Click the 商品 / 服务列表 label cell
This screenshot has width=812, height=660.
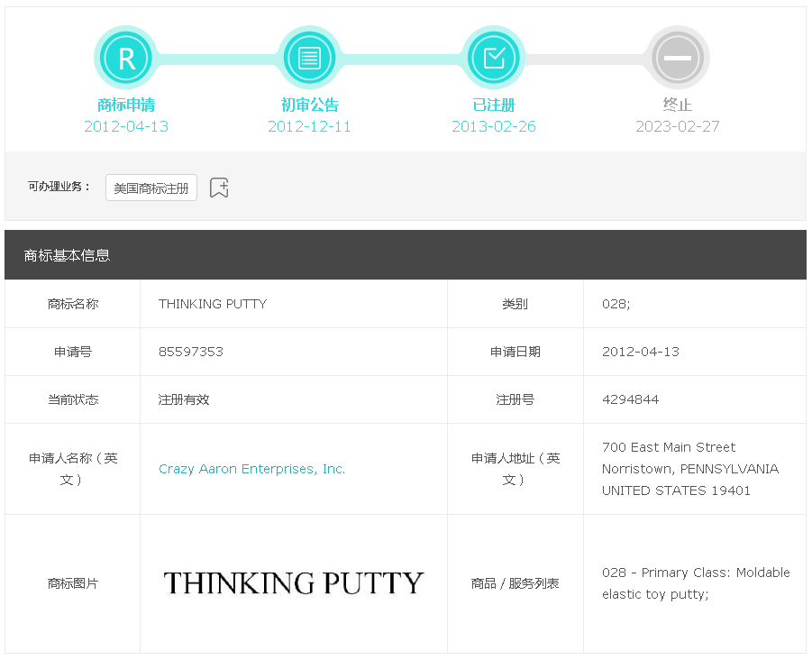click(515, 583)
